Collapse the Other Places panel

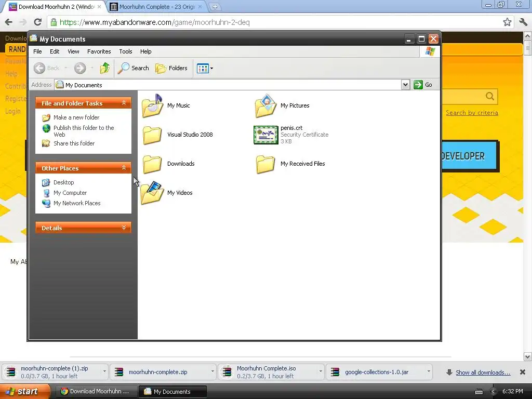(x=124, y=168)
